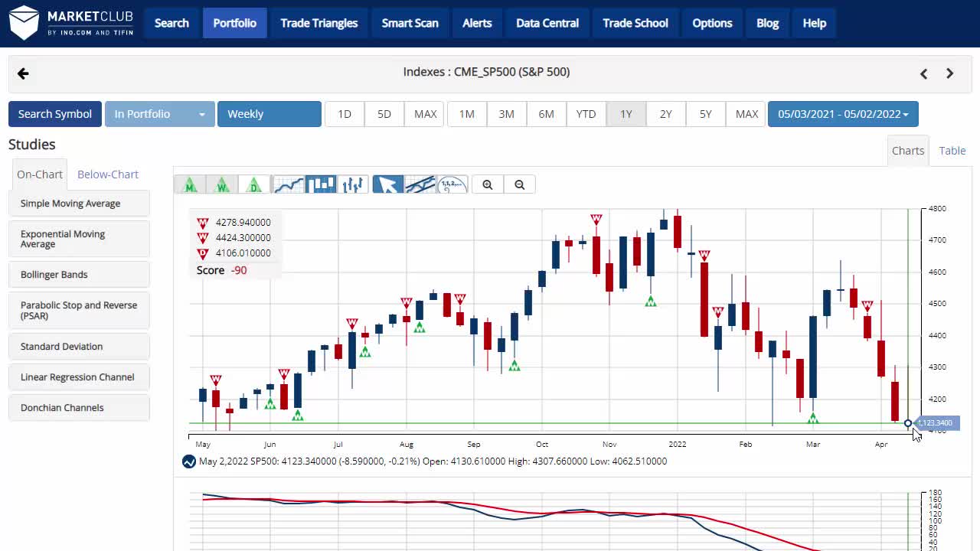
Task: Choose the 3M range
Action: coord(507,114)
